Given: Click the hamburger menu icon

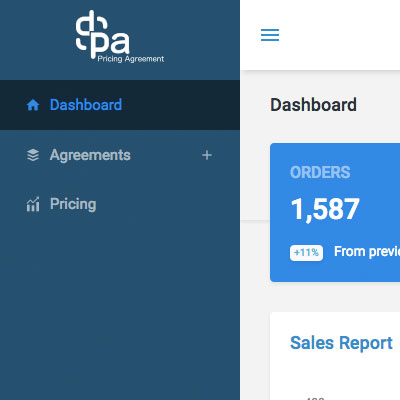Looking at the screenshot, I should (x=270, y=35).
